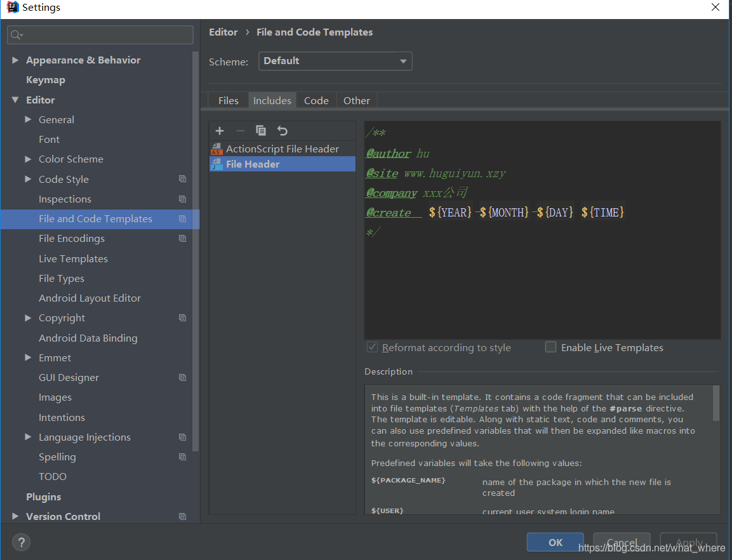Screen dimensions: 732x560
Task: Collapse the Editor section
Action: pos(15,100)
